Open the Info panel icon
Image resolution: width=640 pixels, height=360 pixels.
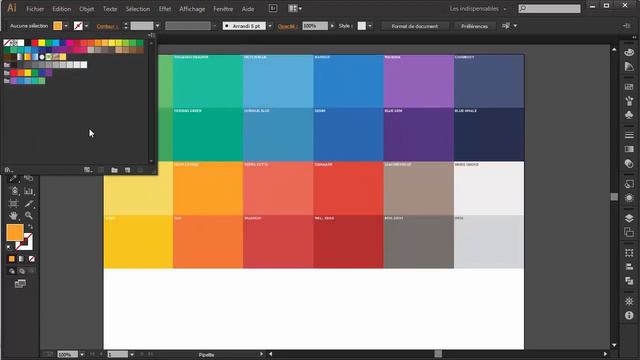(629, 315)
